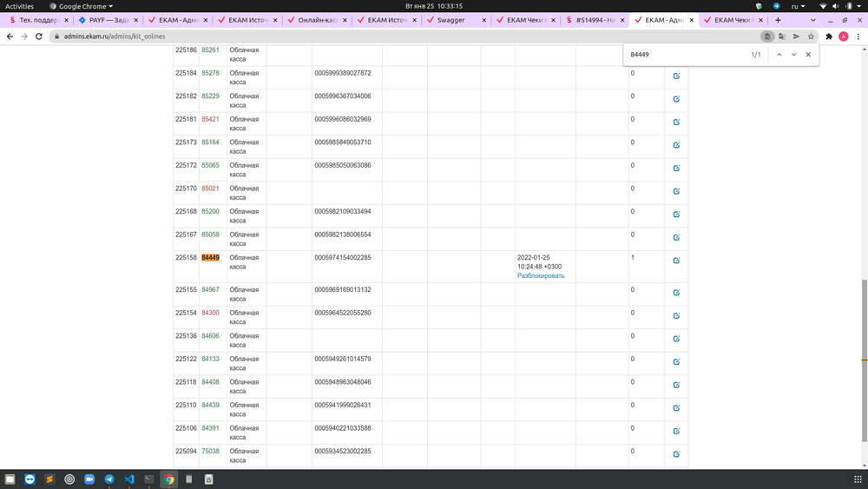Click the Разблокировать link
The height and width of the screenshot is (489, 868).
tap(541, 275)
